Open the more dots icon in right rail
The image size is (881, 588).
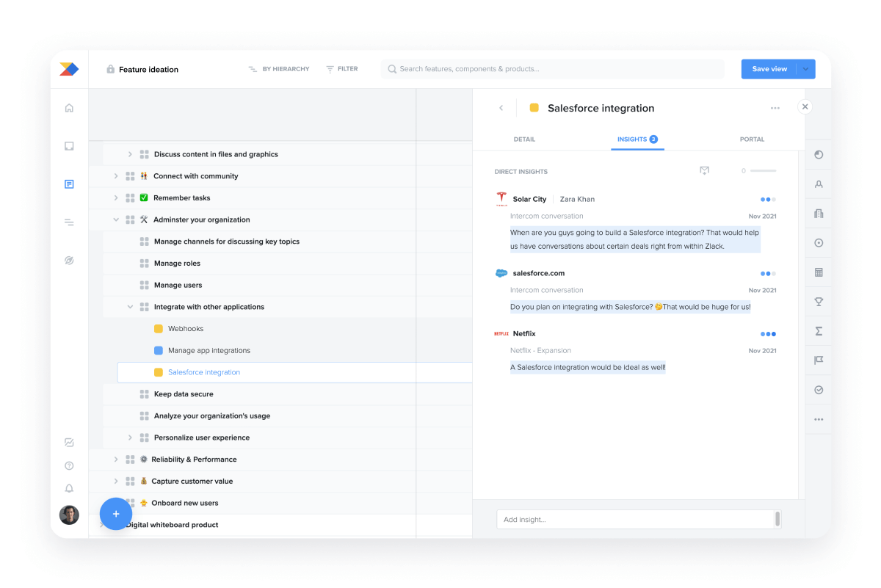819,419
